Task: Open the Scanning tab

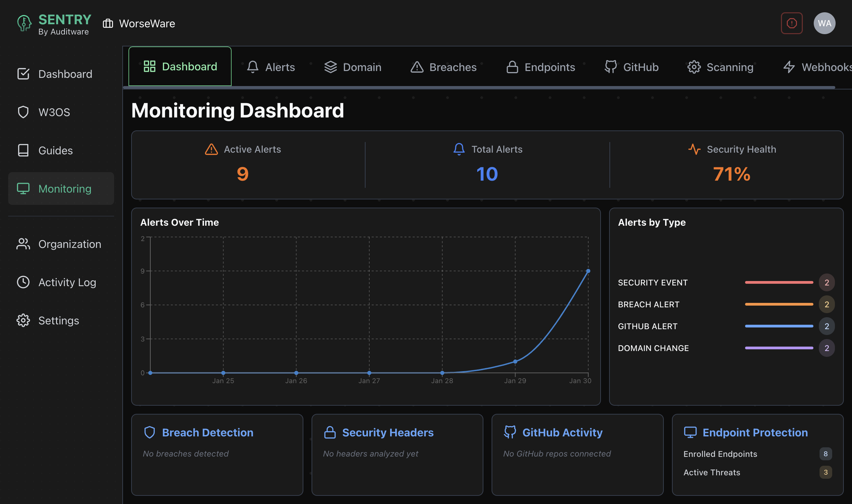Action: (x=730, y=67)
